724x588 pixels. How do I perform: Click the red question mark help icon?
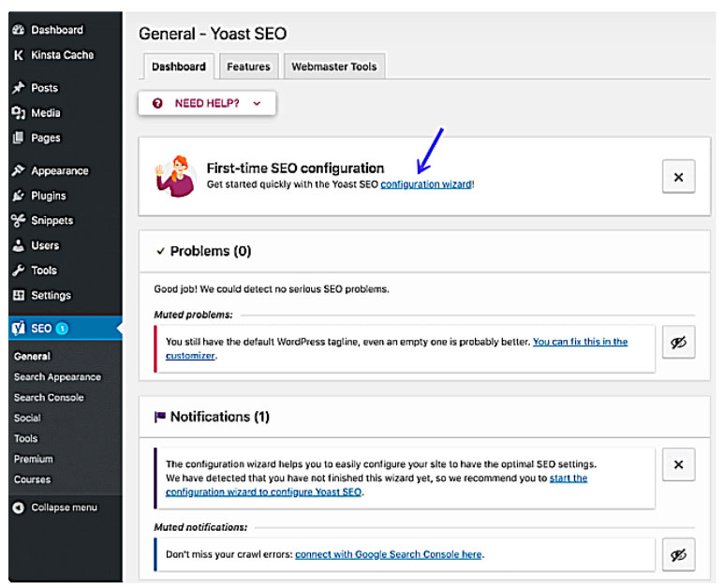[x=157, y=103]
